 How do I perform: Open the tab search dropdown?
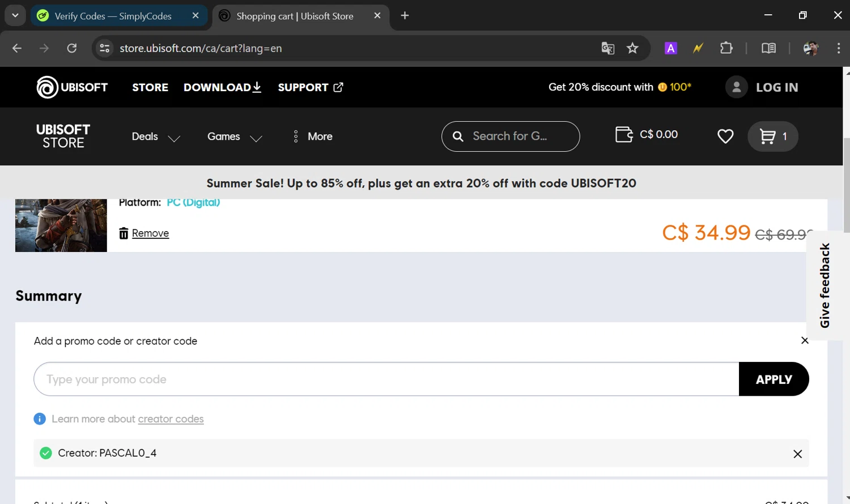[x=15, y=16]
